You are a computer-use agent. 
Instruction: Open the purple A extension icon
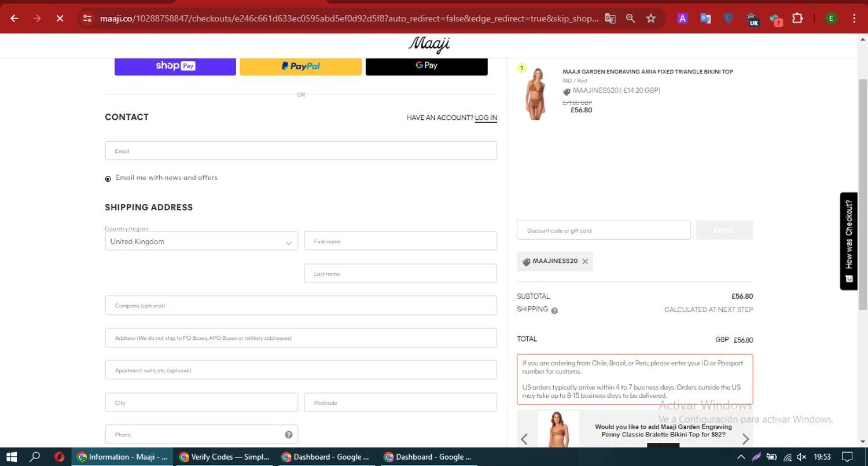(x=682, y=19)
